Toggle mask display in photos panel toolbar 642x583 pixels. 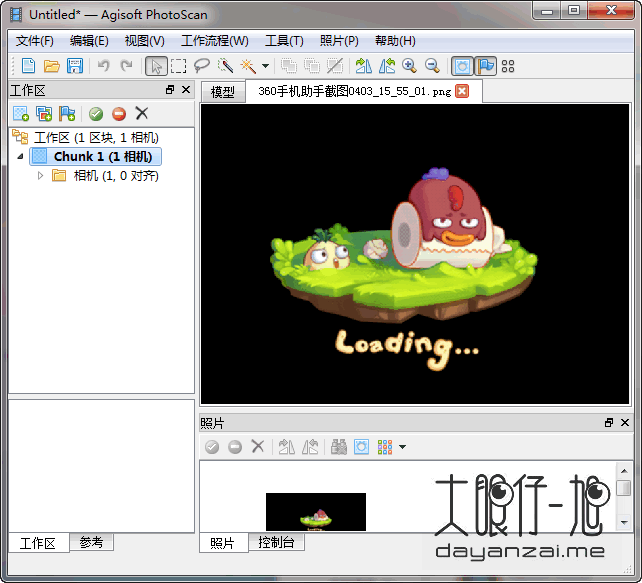(x=361, y=447)
